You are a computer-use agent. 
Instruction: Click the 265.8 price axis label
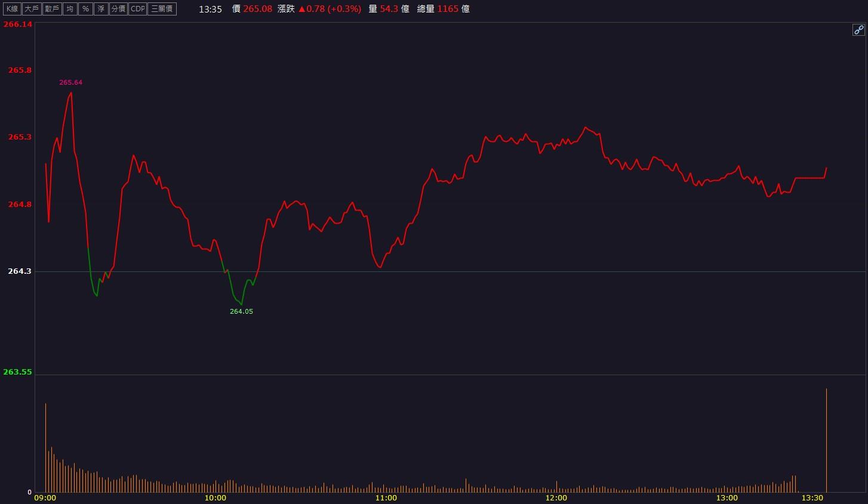[20, 70]
